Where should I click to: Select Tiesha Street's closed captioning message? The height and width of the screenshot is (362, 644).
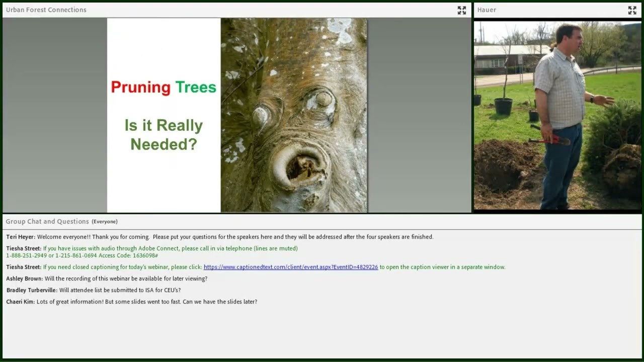(256, 267)
